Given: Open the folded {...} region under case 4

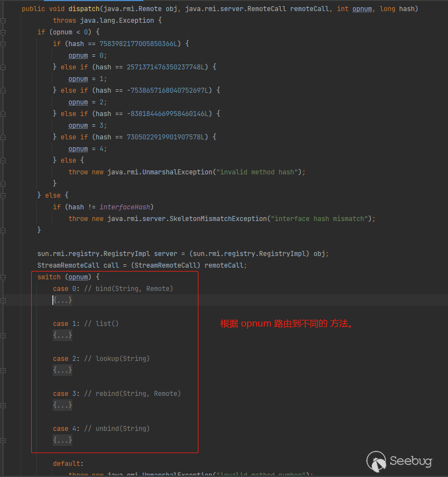Looking at the screenshot, I should [x=62, y=440].
